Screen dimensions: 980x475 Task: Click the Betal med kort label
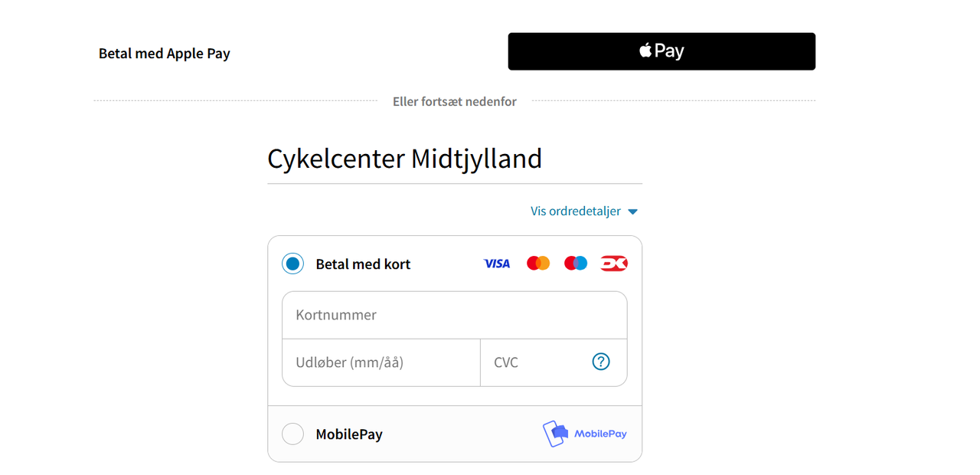[363, 264]
